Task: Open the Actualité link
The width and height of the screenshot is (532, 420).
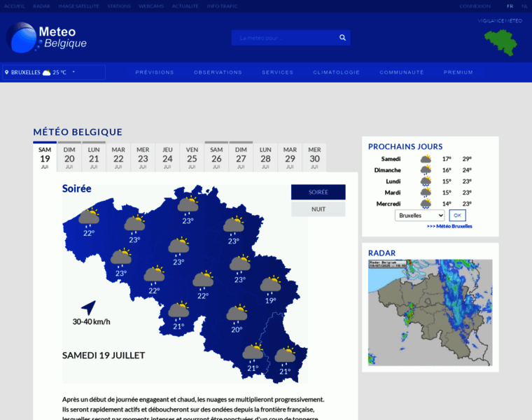Action: [185, 6]
